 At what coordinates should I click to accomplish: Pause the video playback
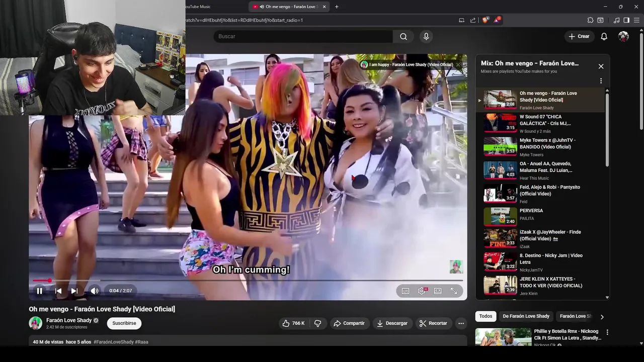tap(39, 291)
